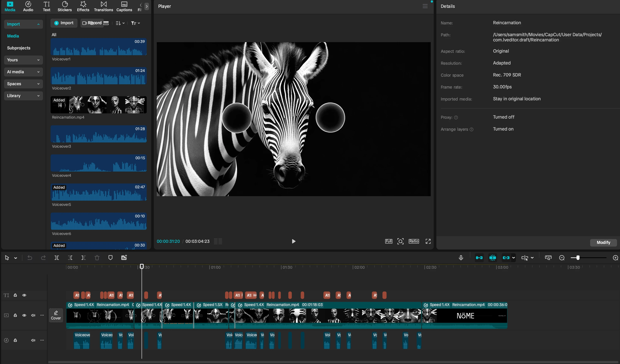Viewport: 620px width, 364px height.
Task: Click the Modify button
Action: coord(603,243)
